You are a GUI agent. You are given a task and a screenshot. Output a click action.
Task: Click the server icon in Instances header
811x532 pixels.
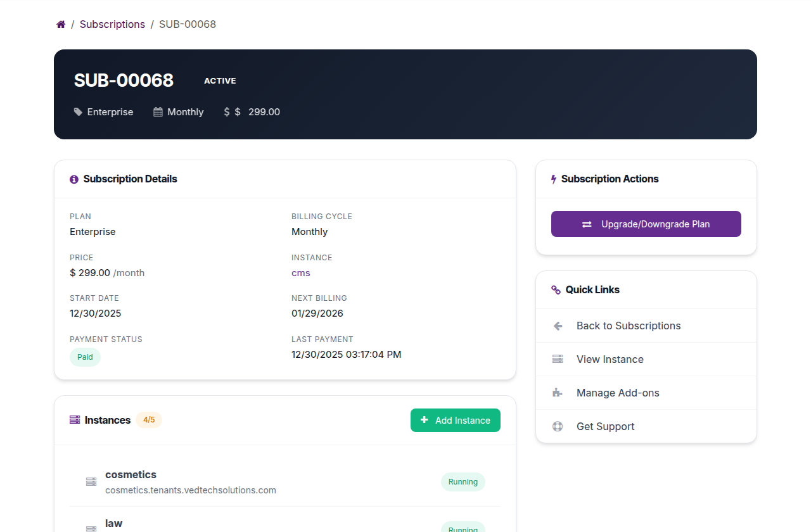tap(75, 420)
